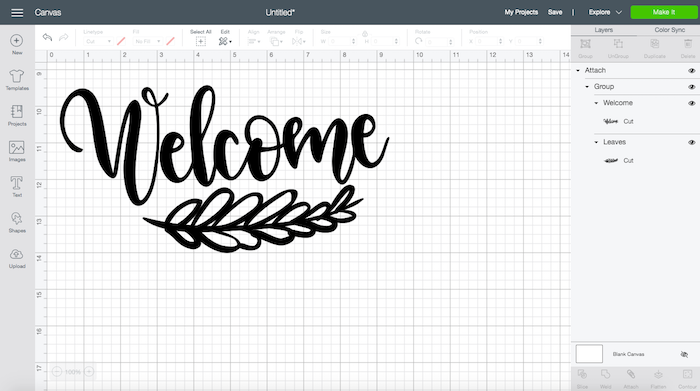Undo the last action
Screen dimensions: 700x391
(x=47, y=37)
